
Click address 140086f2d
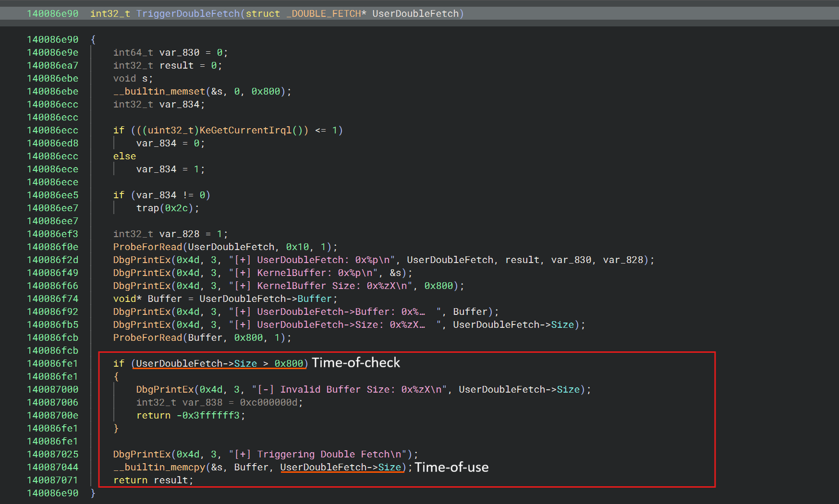52,260
